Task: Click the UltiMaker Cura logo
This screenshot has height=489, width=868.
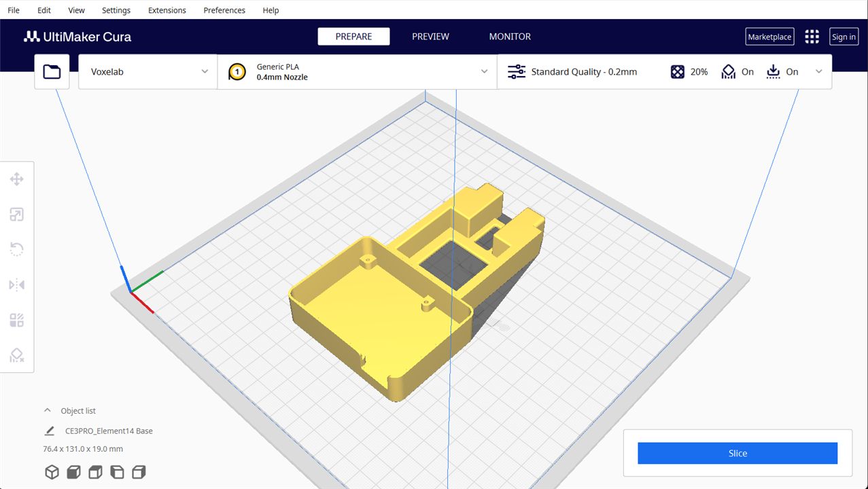Action: (77, 37)
